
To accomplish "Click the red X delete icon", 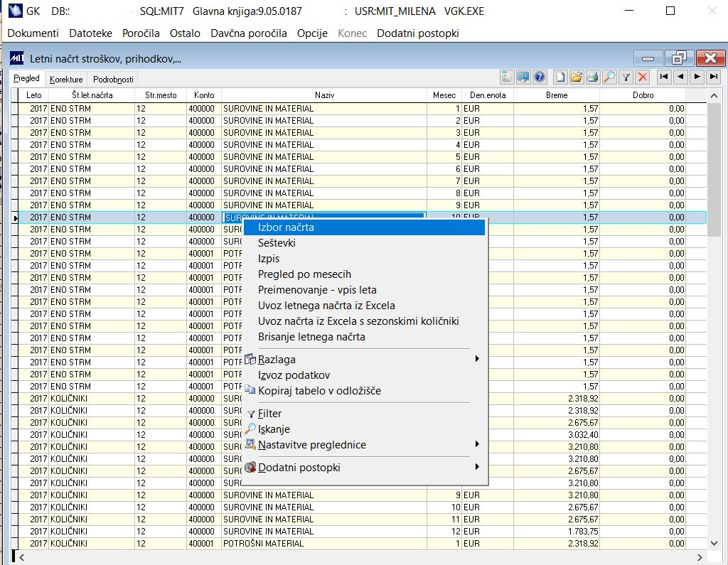I will (x=643, y=77).
